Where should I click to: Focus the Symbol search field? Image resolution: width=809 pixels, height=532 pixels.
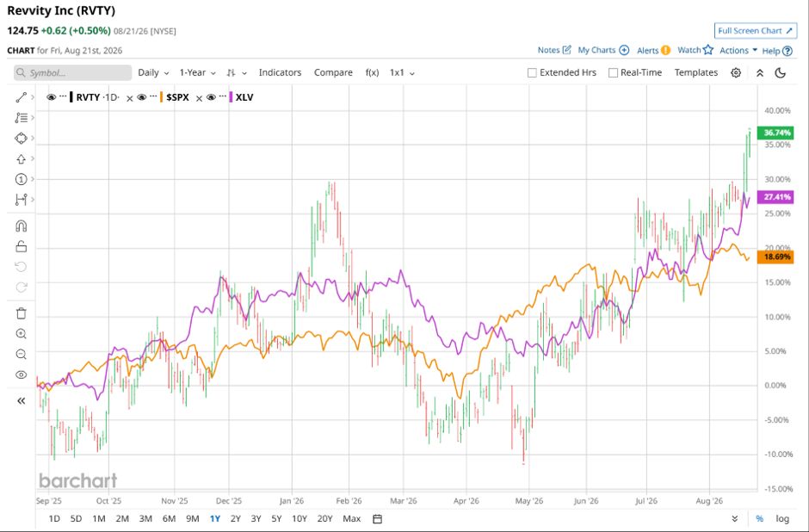coord(73,73)
